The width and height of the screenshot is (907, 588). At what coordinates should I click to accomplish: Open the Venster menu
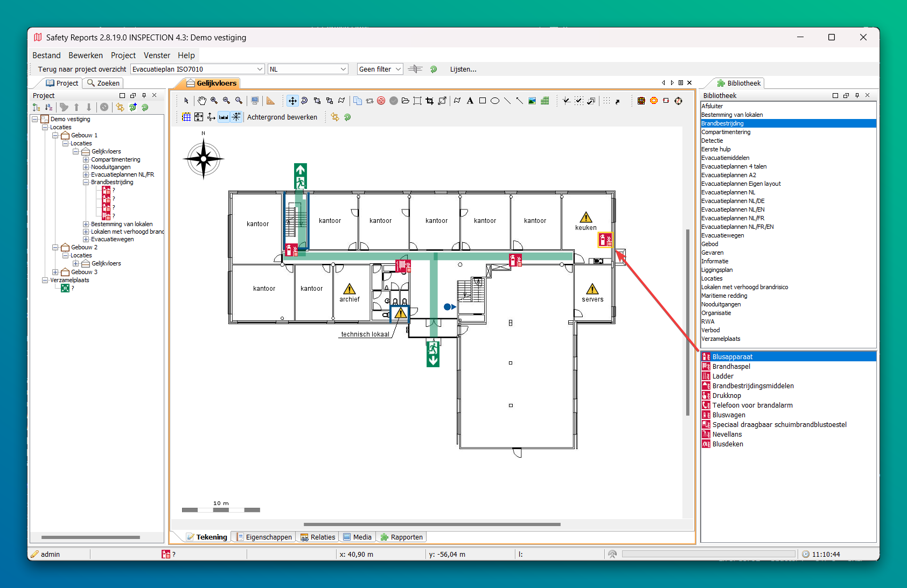point(157,55)
